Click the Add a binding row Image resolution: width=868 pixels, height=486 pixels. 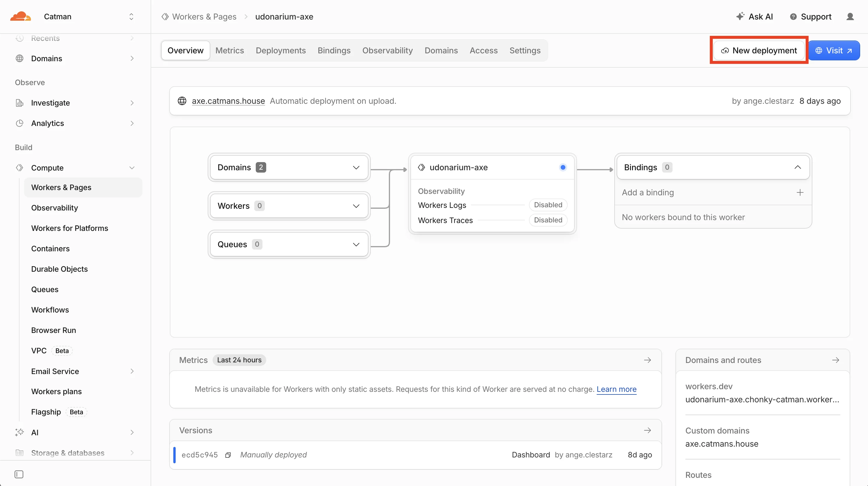713,192
